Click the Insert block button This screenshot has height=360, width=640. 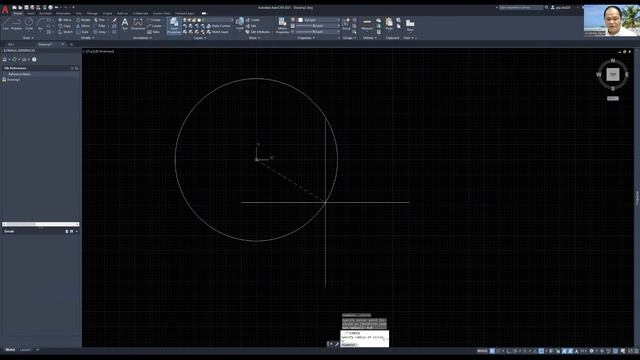click(x=240, y=24)
